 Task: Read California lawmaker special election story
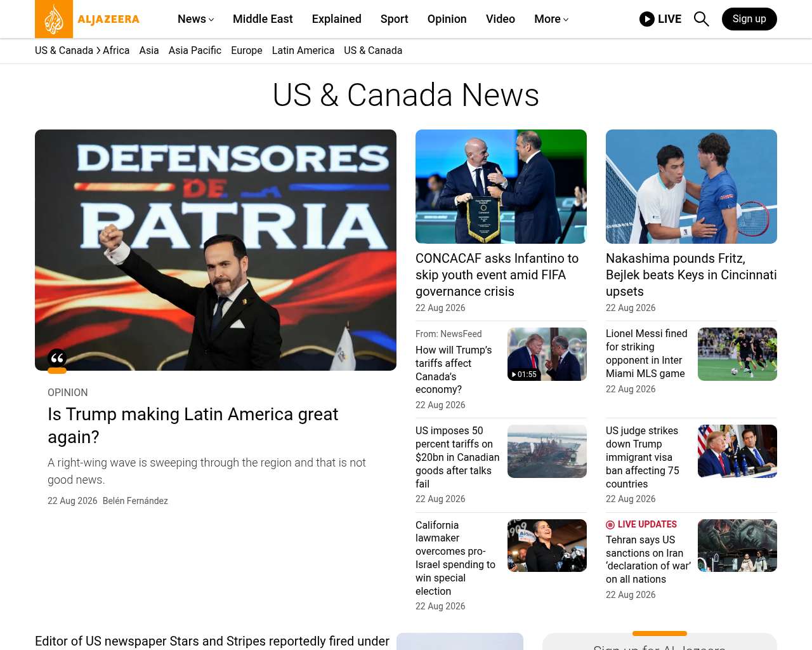point(455,558)
